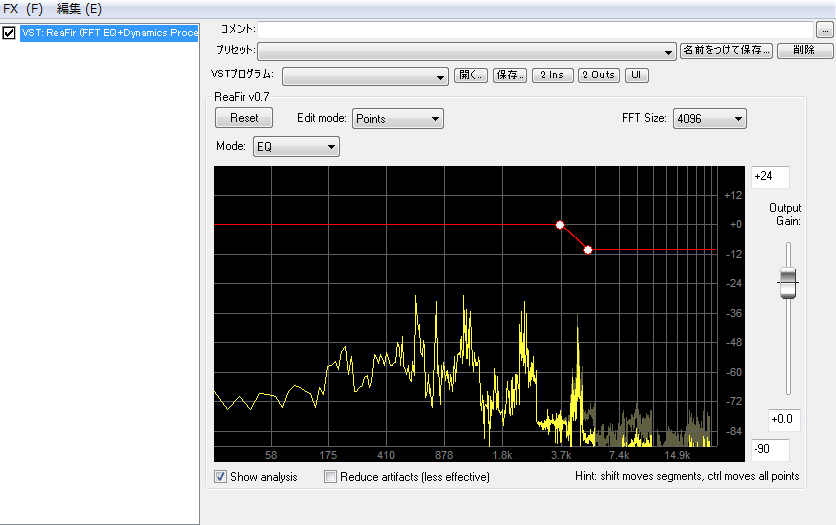Click the +24 graph top range field

coord(770,176)
